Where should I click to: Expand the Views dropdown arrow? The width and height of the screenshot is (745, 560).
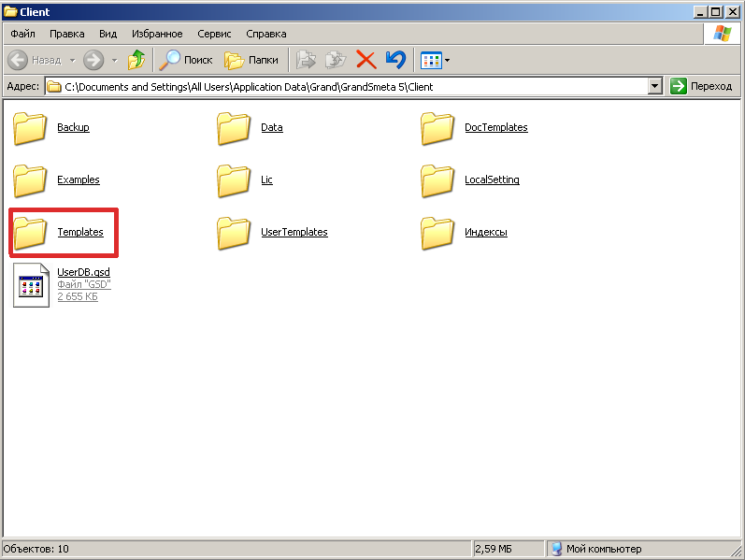[447, 61]
